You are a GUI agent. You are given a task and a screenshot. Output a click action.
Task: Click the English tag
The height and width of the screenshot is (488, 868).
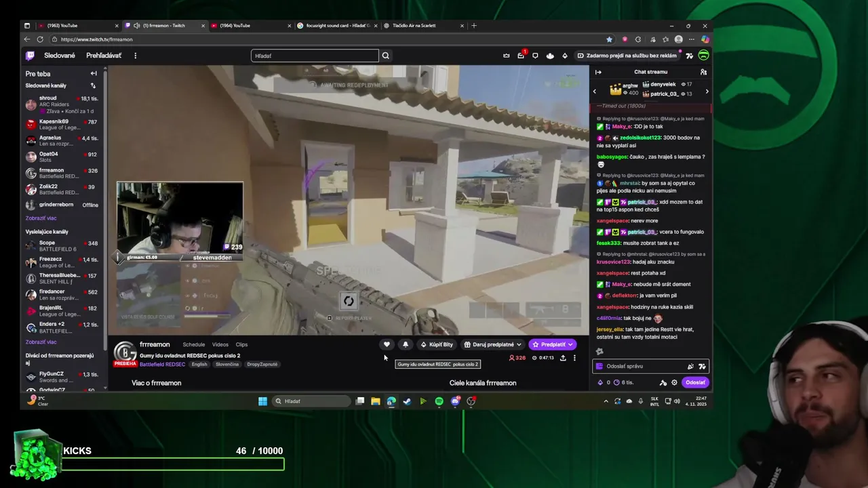199,364
